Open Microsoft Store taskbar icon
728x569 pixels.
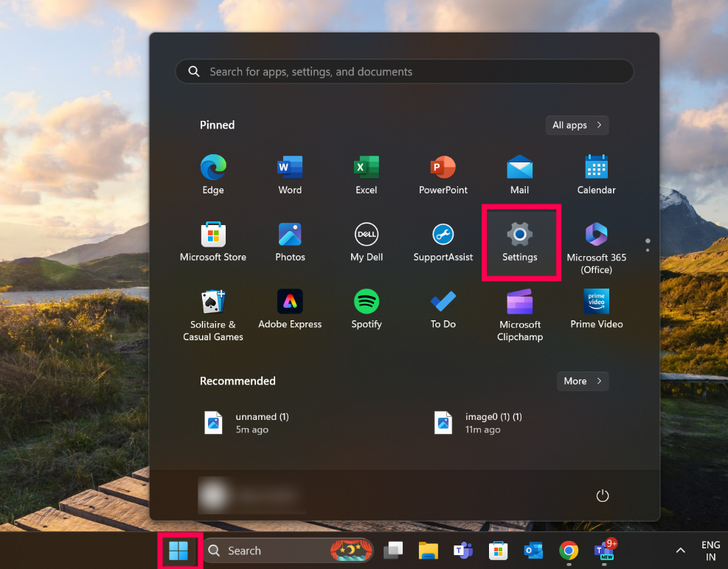[x=498, y=551]
